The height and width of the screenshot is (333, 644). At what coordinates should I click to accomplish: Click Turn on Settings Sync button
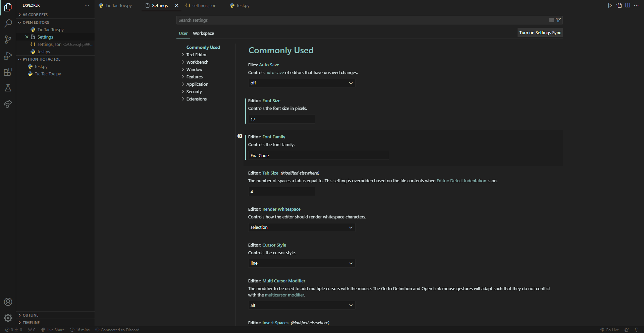coord(540,33)
